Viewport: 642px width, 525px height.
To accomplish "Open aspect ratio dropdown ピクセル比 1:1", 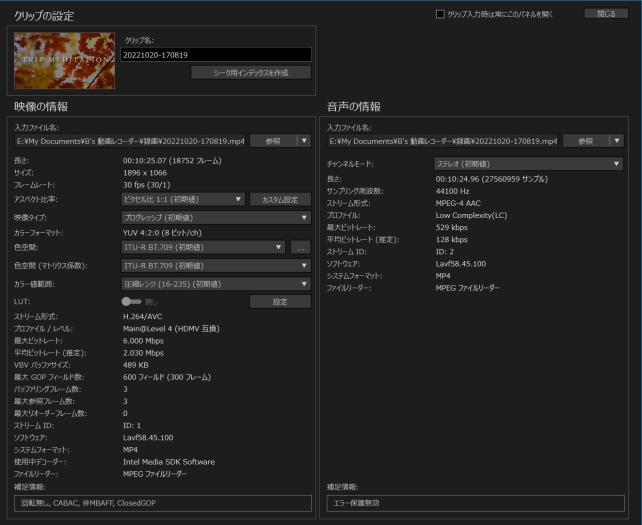I will 183,199.
